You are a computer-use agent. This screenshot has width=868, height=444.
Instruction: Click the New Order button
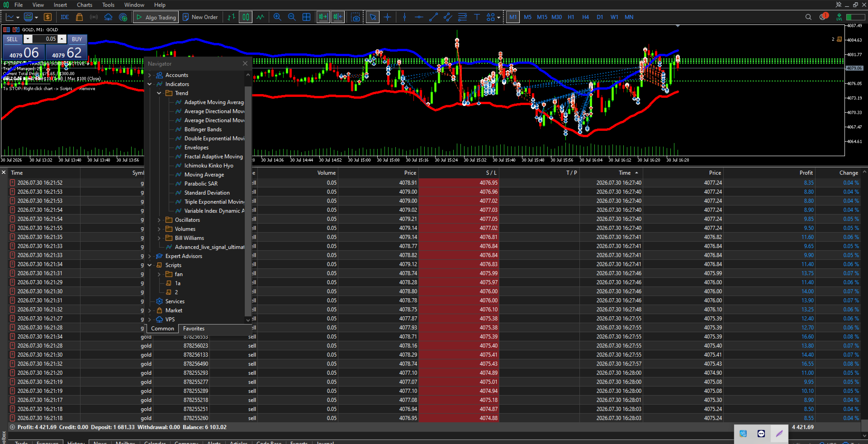tap(200, 17)
